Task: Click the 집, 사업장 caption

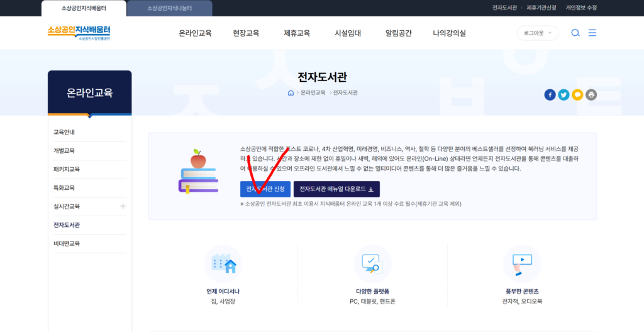Action: click(223, 302)
